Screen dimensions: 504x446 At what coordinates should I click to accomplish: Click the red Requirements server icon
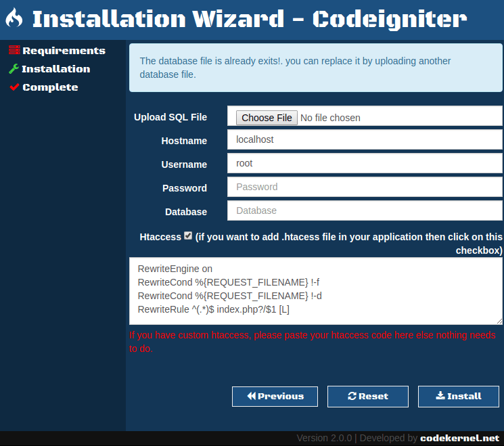14,50
